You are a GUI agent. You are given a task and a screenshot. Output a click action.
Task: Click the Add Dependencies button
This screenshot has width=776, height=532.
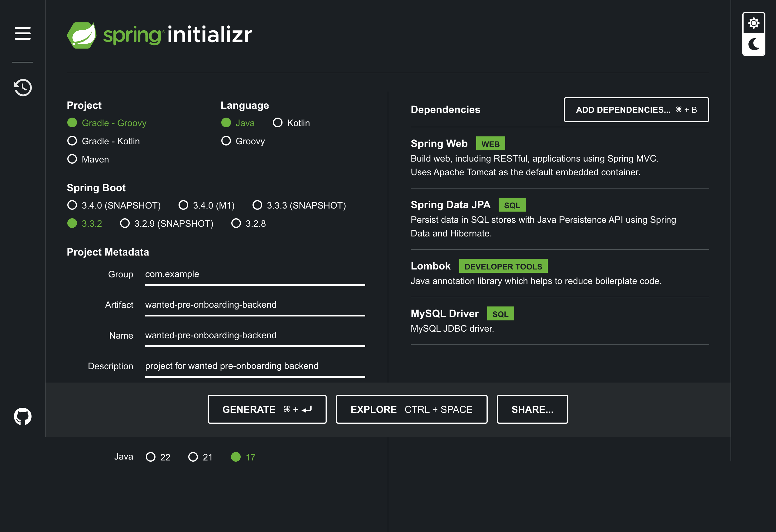click(636, 109)
